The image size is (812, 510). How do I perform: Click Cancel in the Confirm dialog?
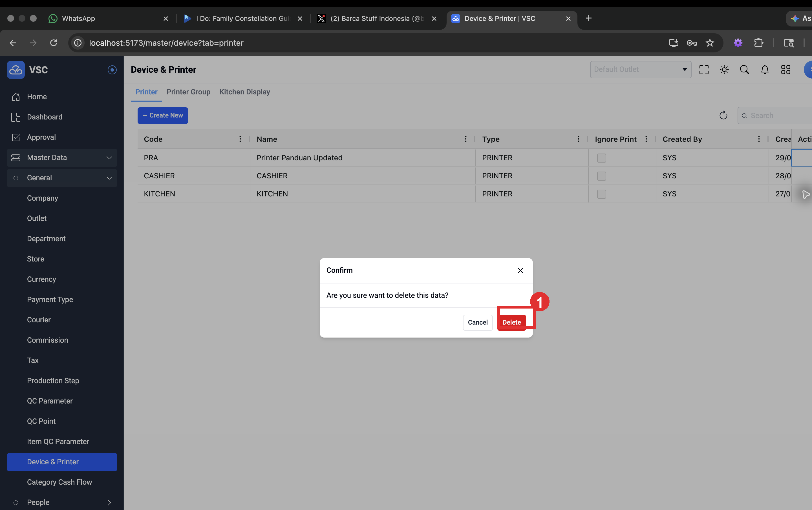478,323
